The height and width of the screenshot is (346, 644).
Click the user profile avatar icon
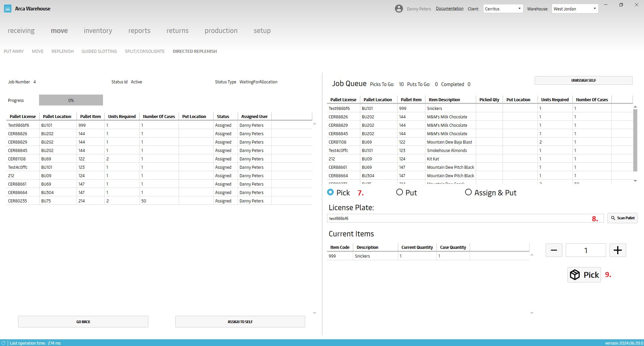pos(399,9)
